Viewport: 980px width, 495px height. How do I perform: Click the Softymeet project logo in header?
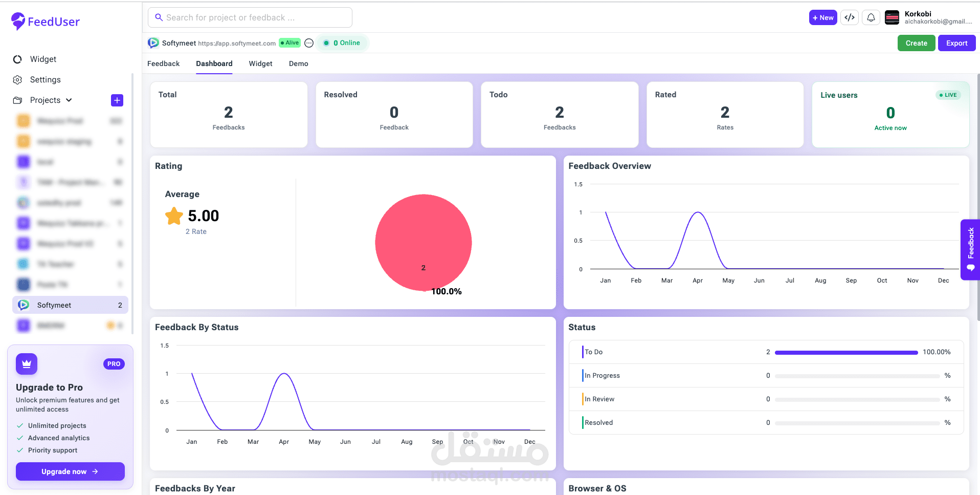click(153, 43)
